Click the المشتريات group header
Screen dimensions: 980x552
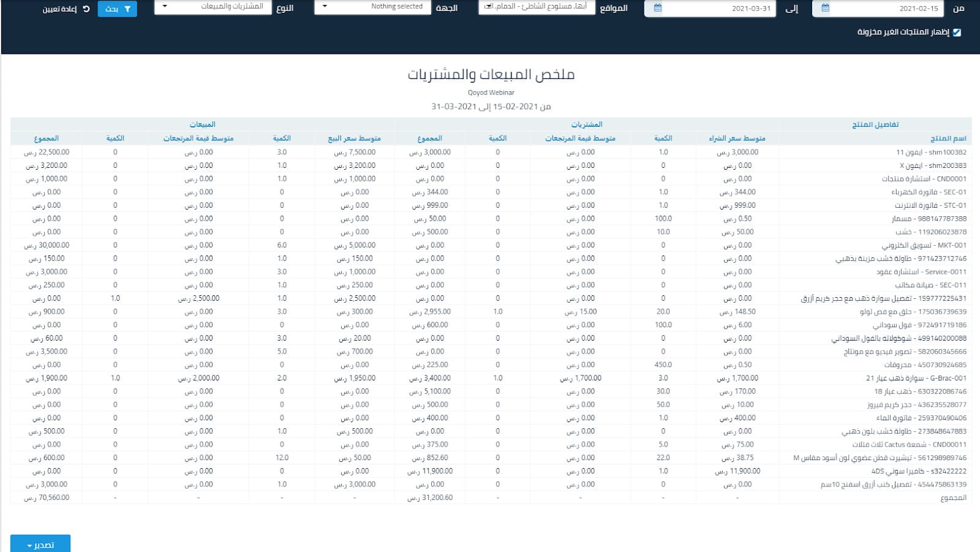(586, 124)
